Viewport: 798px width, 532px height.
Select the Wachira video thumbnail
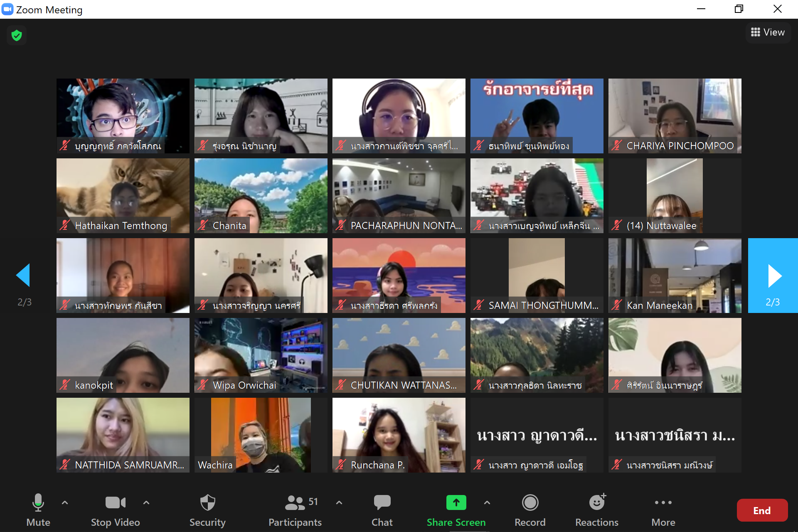[x=261, y=435]
